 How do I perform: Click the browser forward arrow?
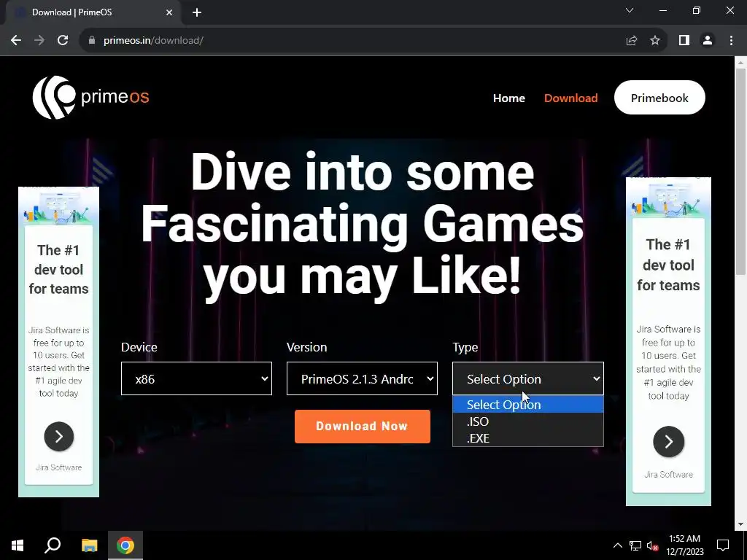[x=39, y=41]
